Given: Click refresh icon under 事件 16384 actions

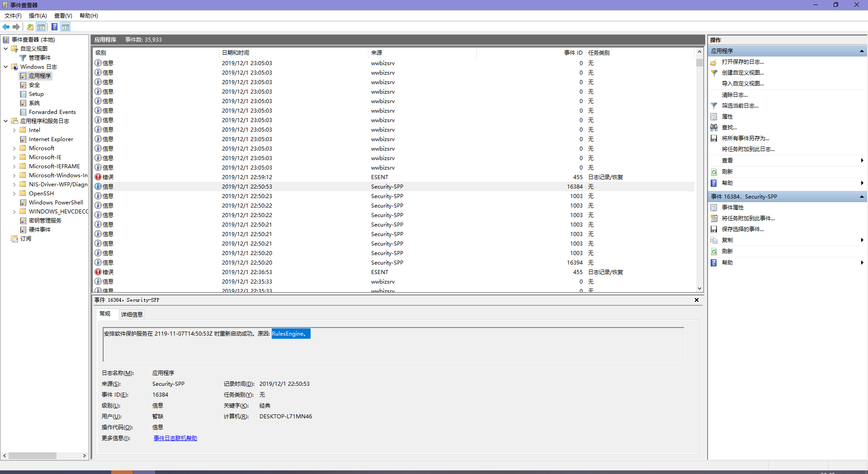Looking at the screenshot, I should click(x=714, y=251).
